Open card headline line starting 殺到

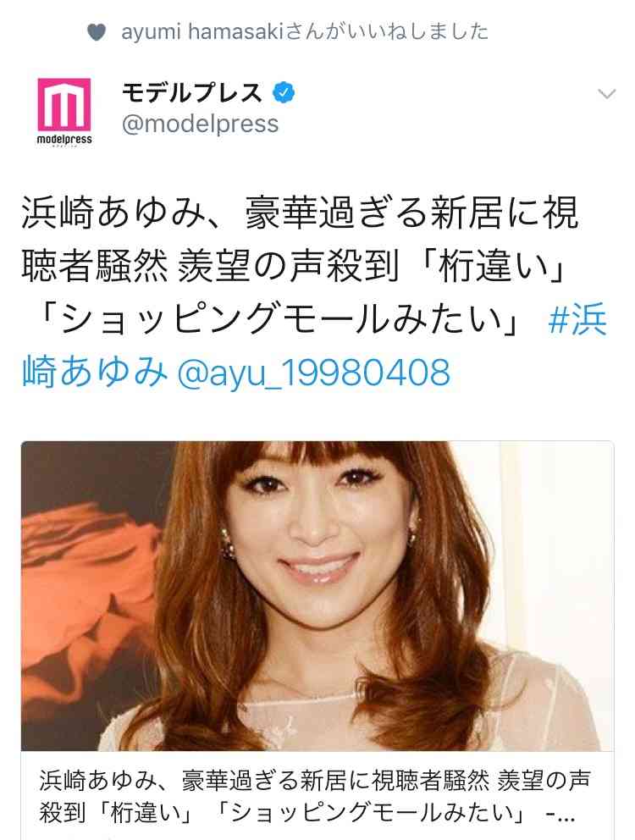click(x=306, y=814)
